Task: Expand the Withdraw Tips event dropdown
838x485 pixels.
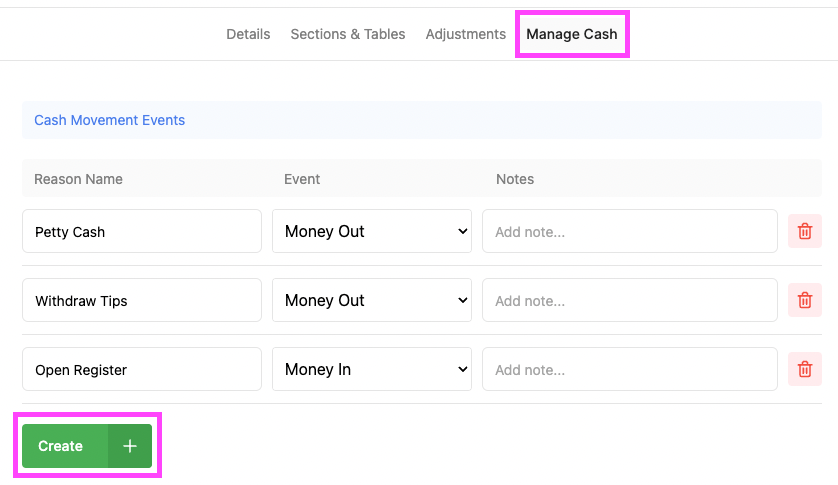Action: coord(371,300)
